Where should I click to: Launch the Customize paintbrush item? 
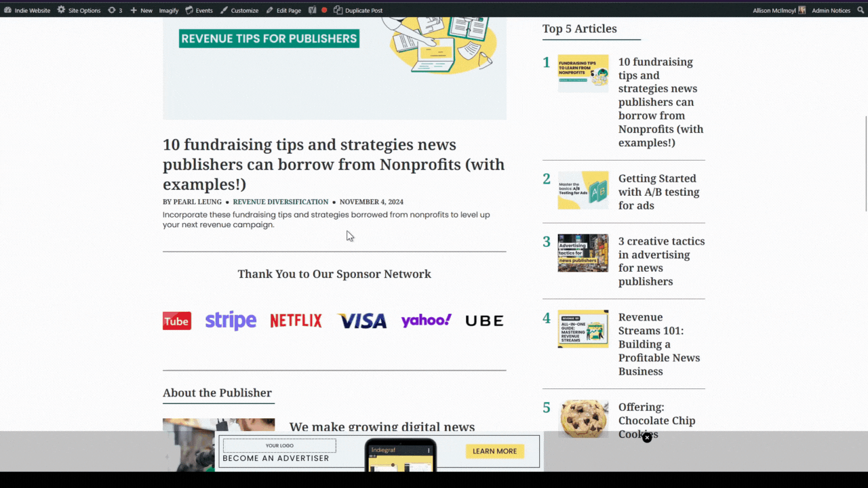pyautogui.click(x=239, y=10)
